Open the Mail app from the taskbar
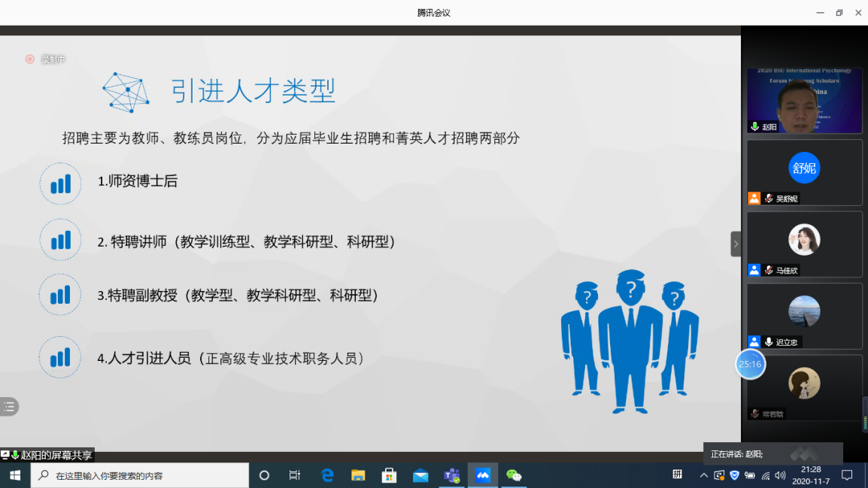This screenshot has height=488, width=868. (420, 475)
